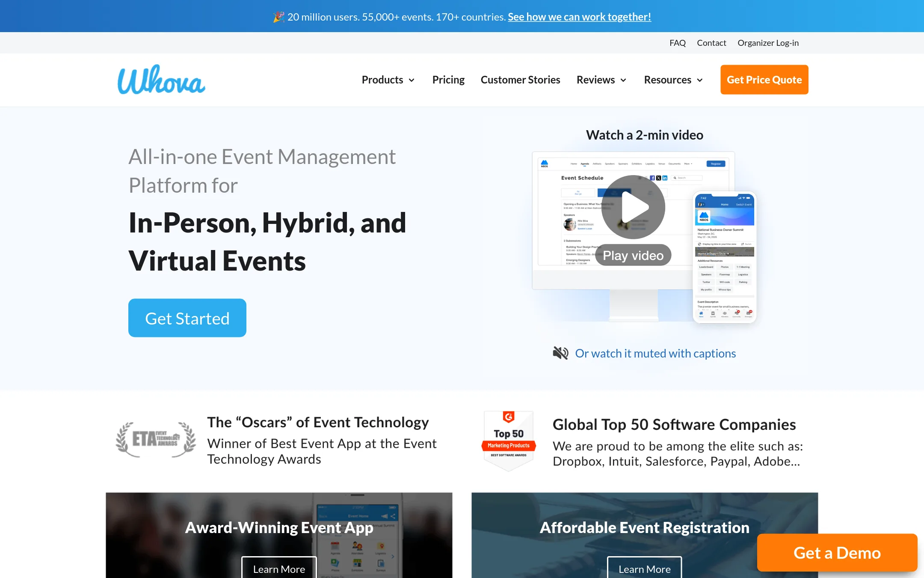Click the 'Award-Winning Event App' card title

(279, 527)
